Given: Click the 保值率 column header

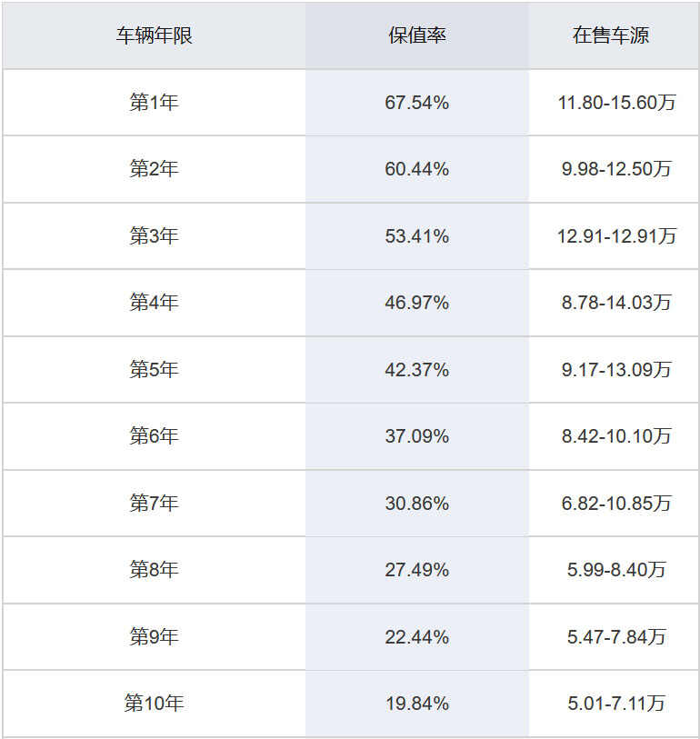Looking at the screenshot, I should [417, 35].
